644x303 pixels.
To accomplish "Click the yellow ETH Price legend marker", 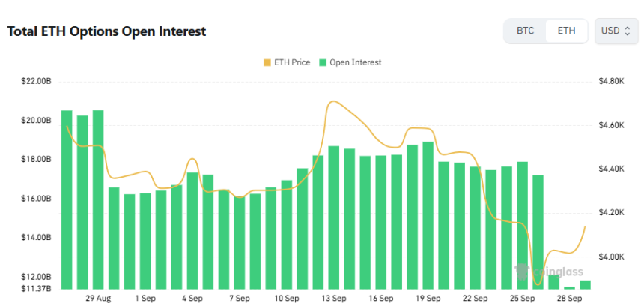I will click(x=269, y=62).
